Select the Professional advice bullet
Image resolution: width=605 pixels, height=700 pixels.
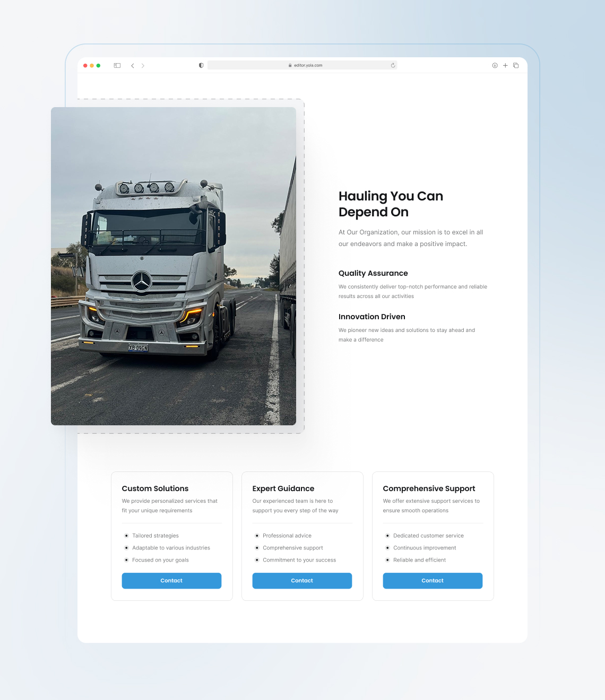(x=287, y=536)
